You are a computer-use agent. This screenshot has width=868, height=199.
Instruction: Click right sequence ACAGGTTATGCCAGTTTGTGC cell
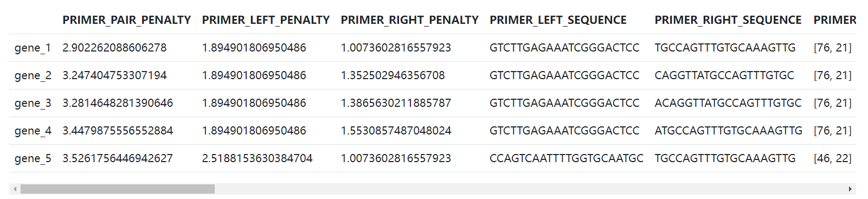(x=728, y=103)
